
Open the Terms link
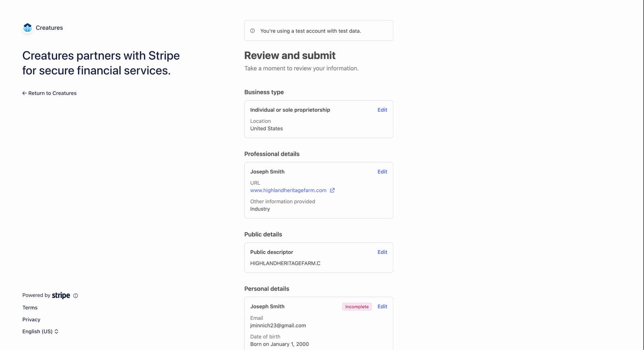click(30, 308)
